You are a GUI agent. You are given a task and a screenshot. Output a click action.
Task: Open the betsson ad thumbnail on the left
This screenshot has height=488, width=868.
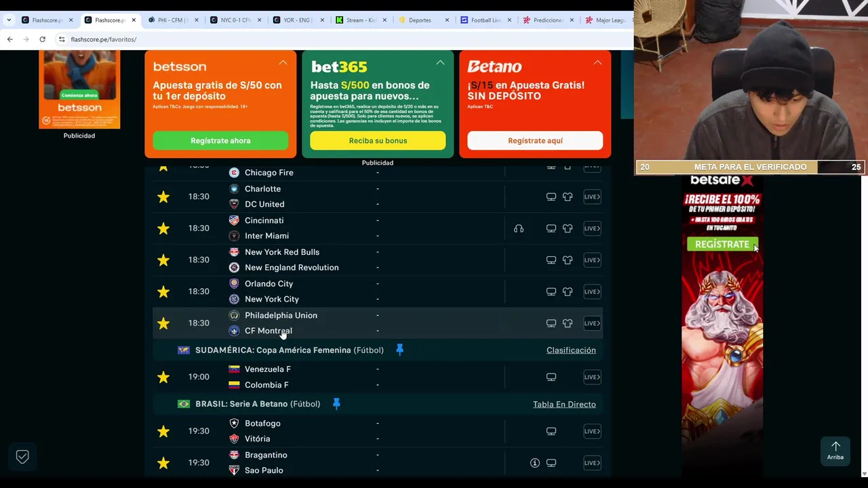(79, 89)
